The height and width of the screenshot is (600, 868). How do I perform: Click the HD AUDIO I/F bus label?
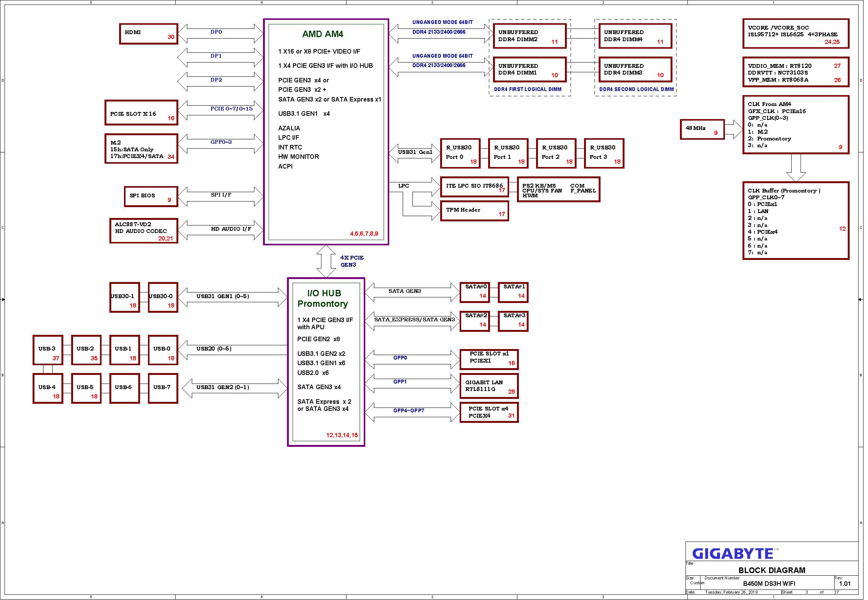click(231, 229)
